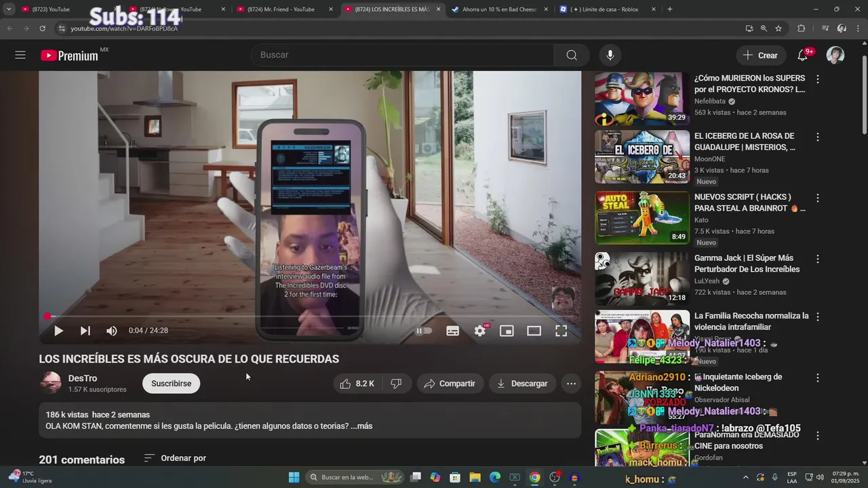Dislike the video
868x488 pixels.
click(x=397, y=384)
